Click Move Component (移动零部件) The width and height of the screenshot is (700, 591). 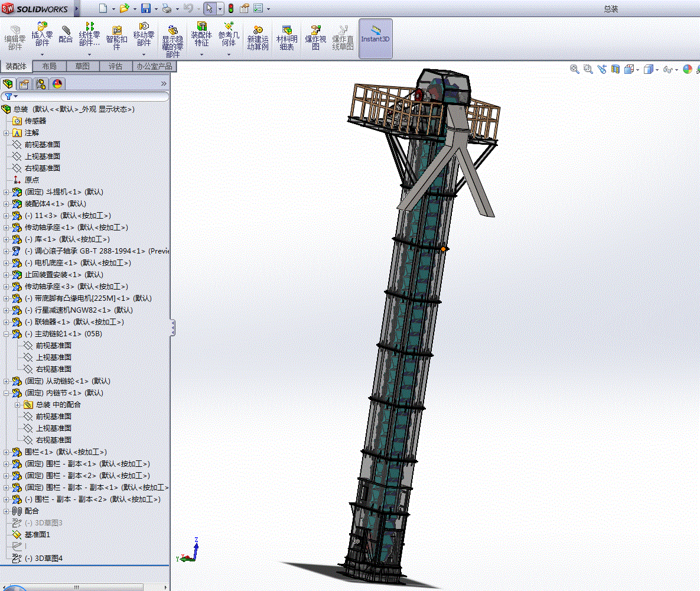(x=144, y=34)
